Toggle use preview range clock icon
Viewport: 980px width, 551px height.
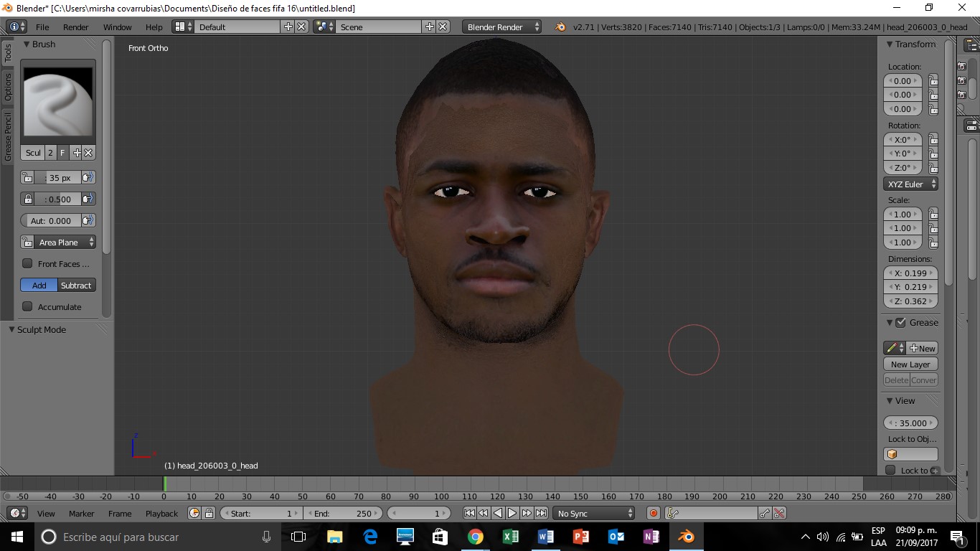pyautogui.click(x=194, y=513)
